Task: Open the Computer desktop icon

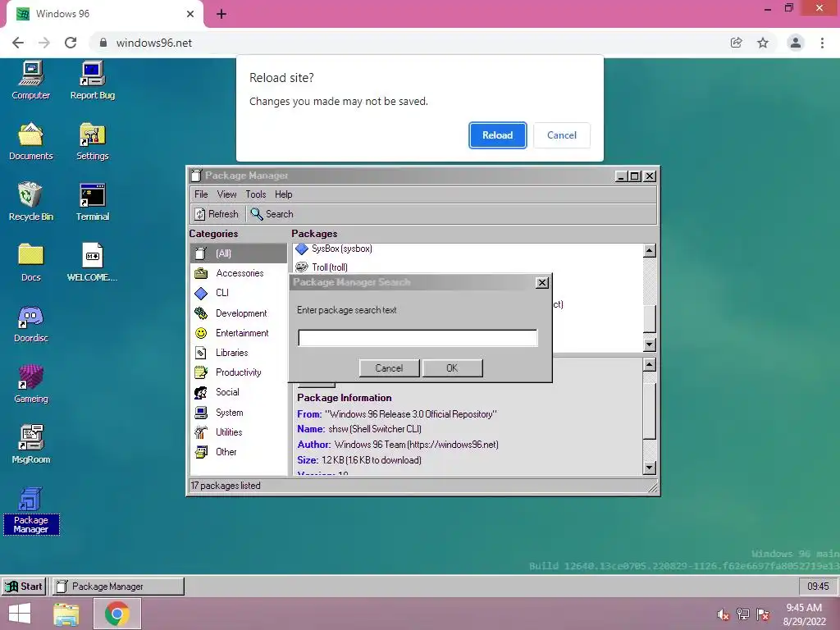Action: tap(31, 80)
